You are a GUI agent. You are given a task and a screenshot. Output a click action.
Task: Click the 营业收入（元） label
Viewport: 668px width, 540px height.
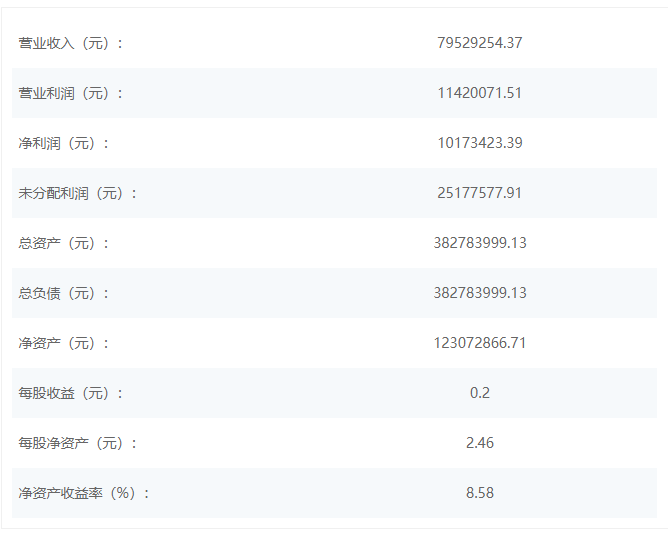71,43
